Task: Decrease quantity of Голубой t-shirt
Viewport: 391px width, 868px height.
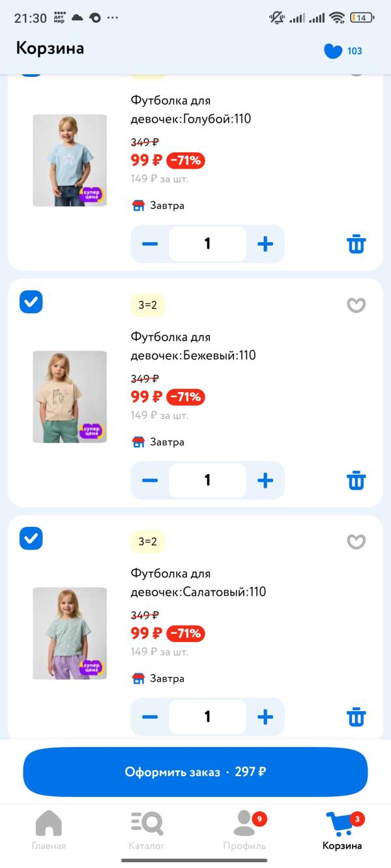Action: point(150,244)
